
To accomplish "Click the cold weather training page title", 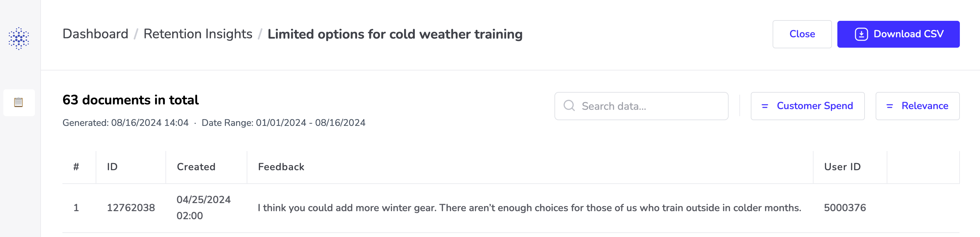I will point(395,34).
